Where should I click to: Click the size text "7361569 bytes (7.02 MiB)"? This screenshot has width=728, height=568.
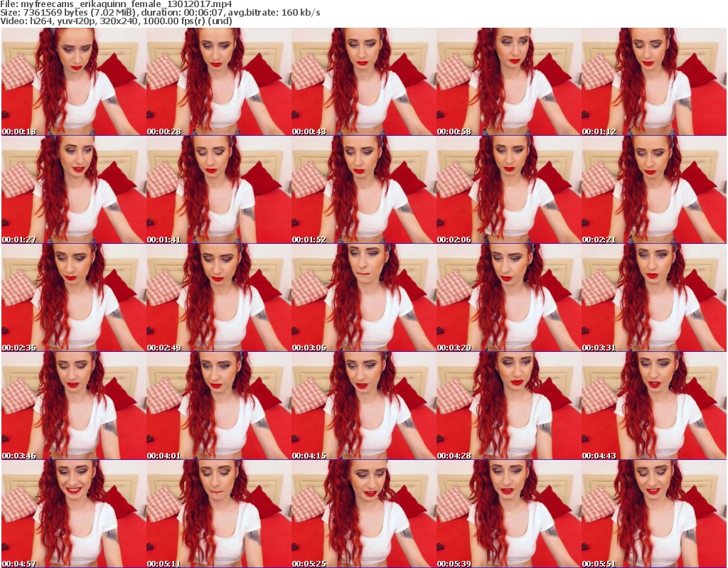pyautogui.click(x=80, y=13)
